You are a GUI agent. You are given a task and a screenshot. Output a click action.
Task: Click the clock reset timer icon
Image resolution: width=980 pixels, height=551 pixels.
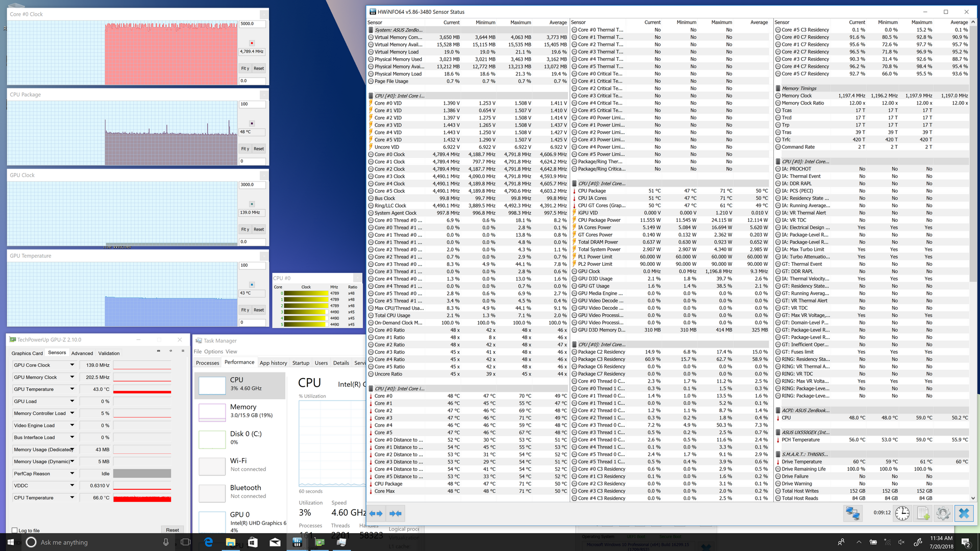(x=902, y=513)
